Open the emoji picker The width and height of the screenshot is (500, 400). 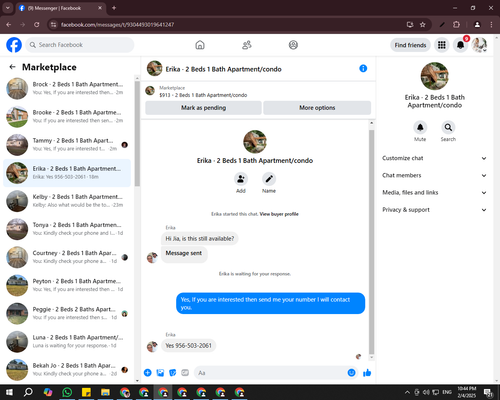click(351, 373)
